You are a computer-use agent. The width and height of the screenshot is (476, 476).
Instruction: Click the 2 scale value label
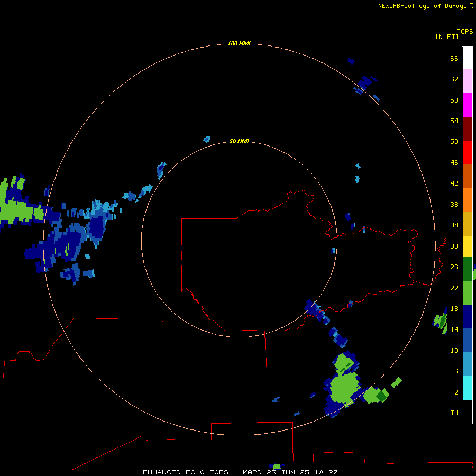click(456, 392)
